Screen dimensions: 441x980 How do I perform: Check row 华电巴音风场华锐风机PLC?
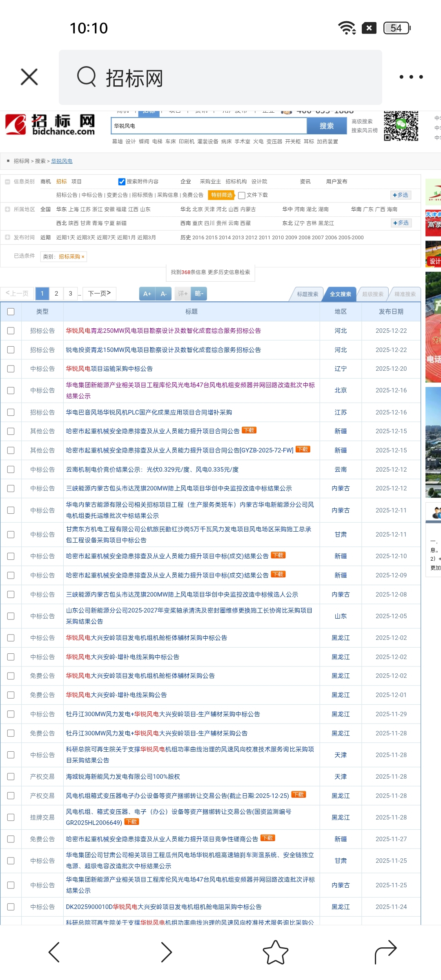(x=11, y=412)
